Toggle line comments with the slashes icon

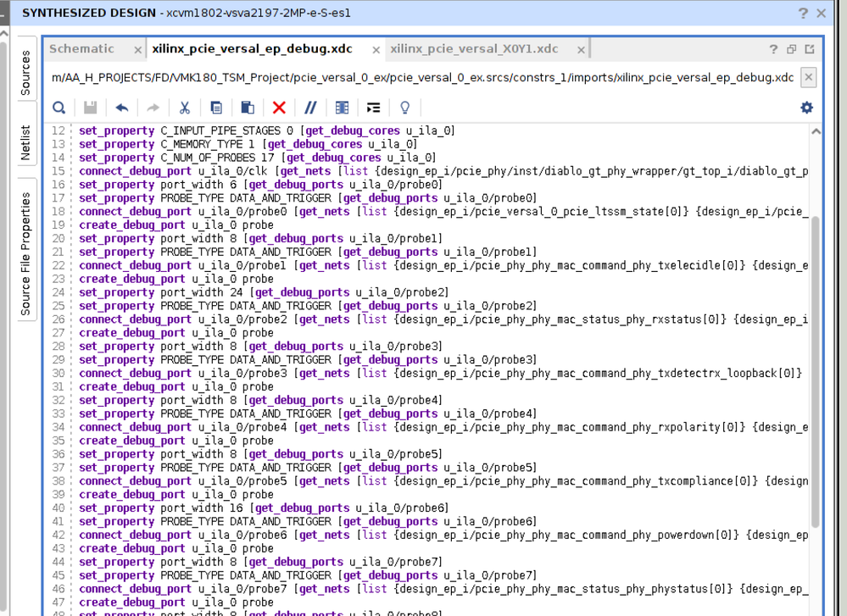(x=310, y=108)
